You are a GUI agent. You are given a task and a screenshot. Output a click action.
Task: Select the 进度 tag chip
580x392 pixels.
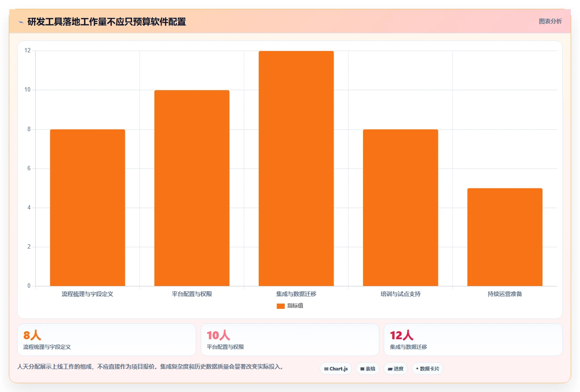[396, 369]
